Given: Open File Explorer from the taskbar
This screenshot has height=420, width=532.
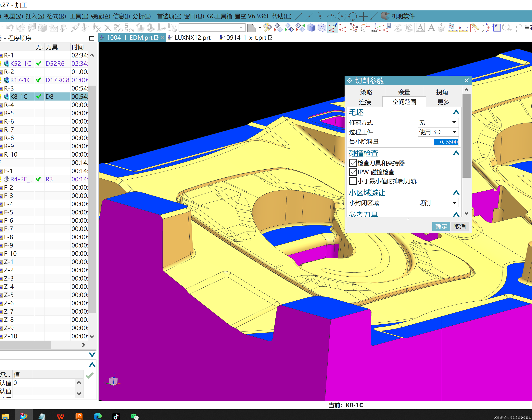Looking at the screenshot, I should click(5, 416).
